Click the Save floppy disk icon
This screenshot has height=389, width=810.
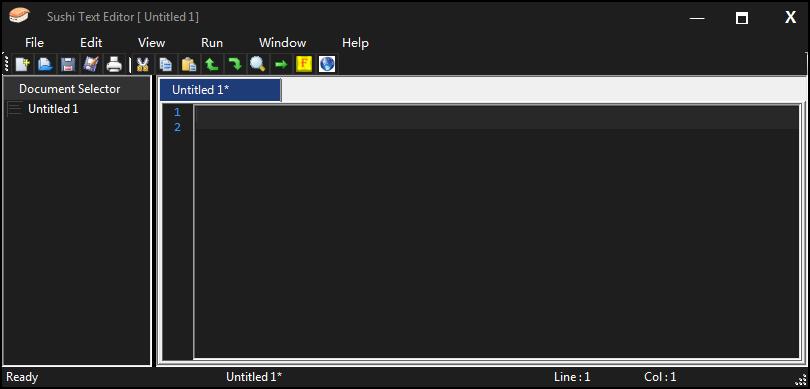[x=68, y=65]
